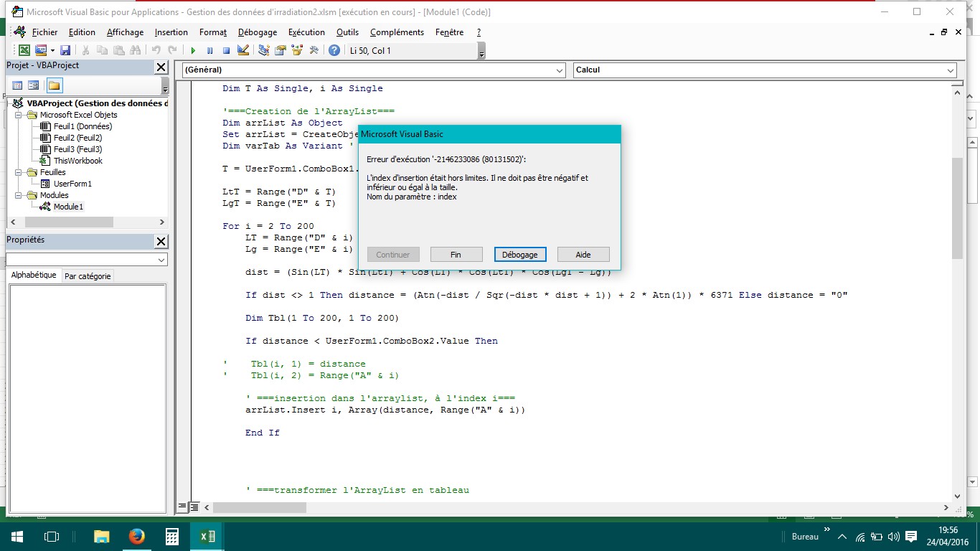Click the Paste clipboard icon
Image resolution: width=980 pixels, height=551 pixels.
(118, 50)
